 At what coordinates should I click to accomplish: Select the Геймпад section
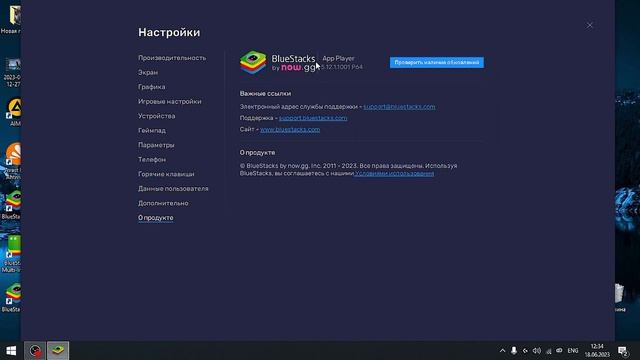pos(152,131)
